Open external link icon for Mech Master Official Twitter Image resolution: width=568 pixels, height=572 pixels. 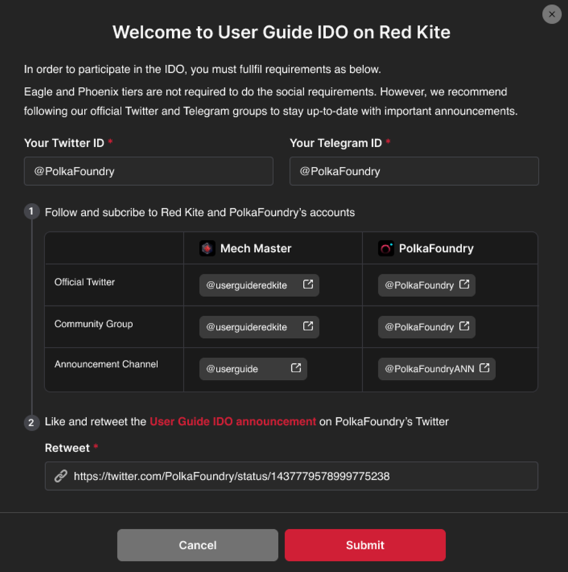click(x=308, y=285)
